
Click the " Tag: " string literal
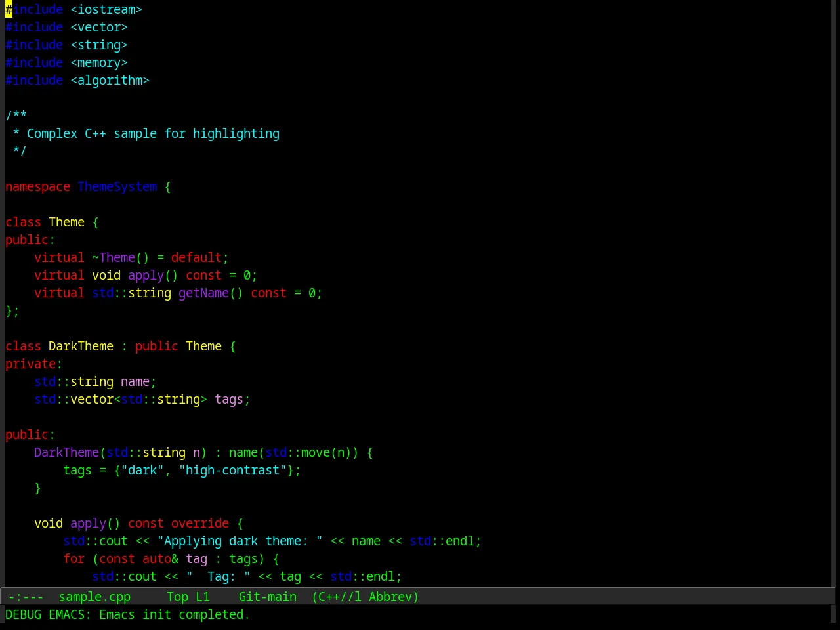pyautogui.click(x=218, y=576)
